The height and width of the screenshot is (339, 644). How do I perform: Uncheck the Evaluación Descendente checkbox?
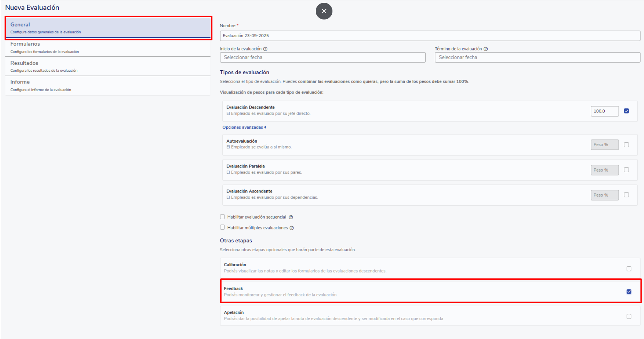(x=626, y=111)
